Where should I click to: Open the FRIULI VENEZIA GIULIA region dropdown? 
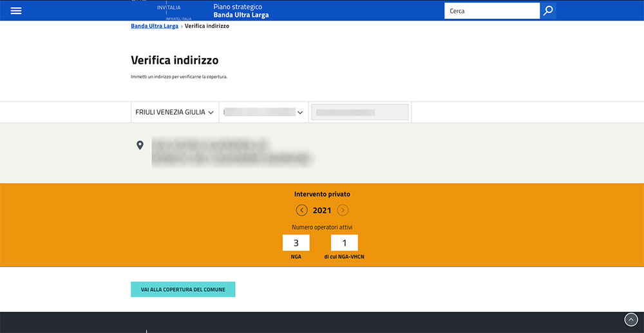[x=175, y=112]
